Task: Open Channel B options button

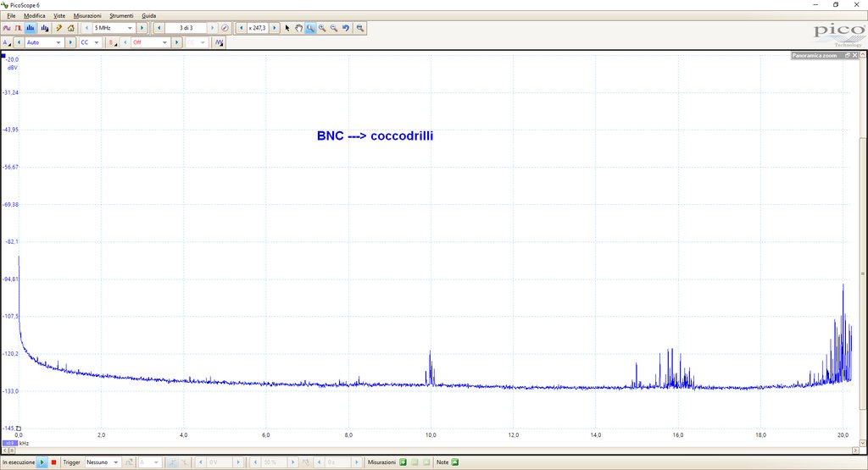Action: pos(113,42)
